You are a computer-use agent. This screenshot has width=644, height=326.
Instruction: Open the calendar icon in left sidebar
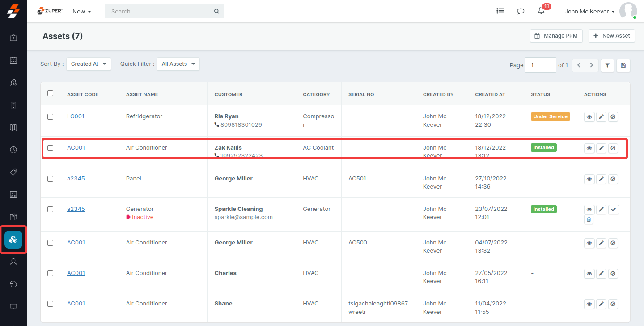tap(13, 60)
